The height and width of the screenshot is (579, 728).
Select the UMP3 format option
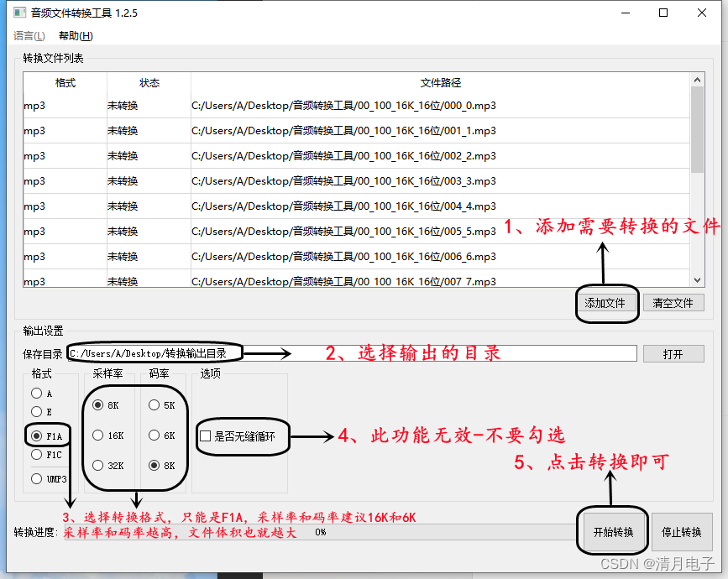pos(50,479)
